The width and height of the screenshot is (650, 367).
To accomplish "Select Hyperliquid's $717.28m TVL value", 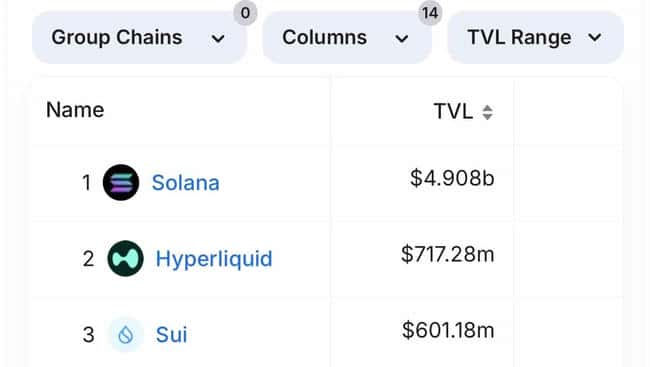I will click(x=448, y=254).
